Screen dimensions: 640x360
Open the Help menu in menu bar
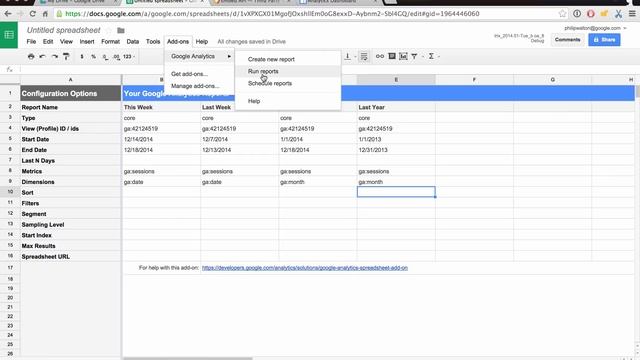(202, 42)
